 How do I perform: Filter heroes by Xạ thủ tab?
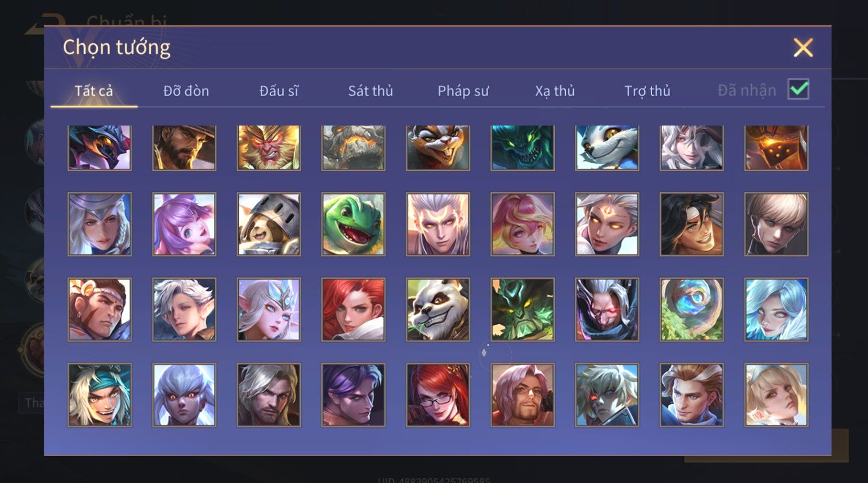[x=555, y=91]
